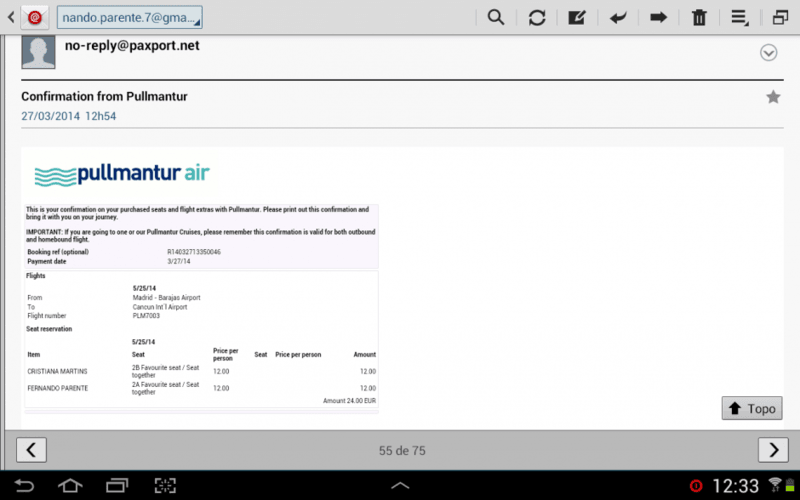
Task: Expand the sender details chevron
Action: click(768, 53)
